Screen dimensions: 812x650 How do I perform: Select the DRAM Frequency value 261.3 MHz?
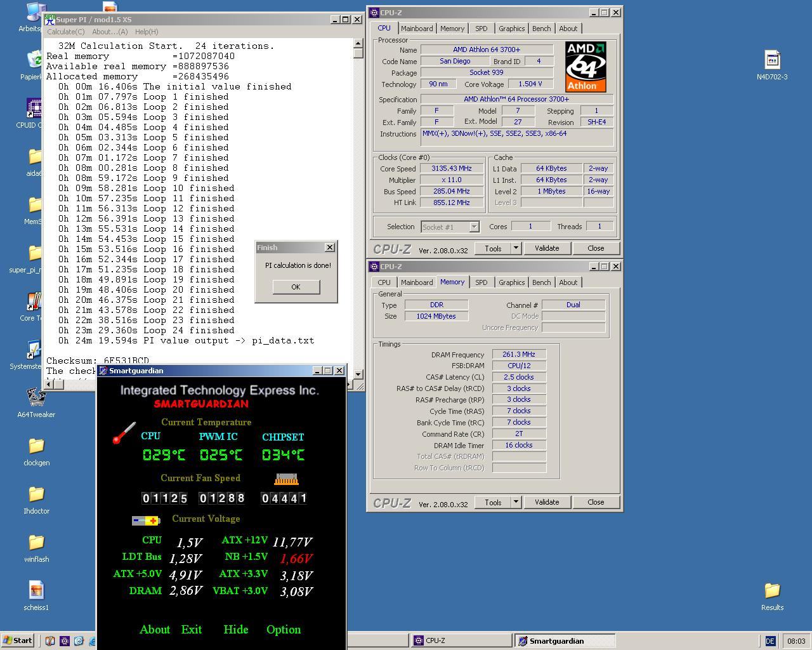tap(519, 354)
